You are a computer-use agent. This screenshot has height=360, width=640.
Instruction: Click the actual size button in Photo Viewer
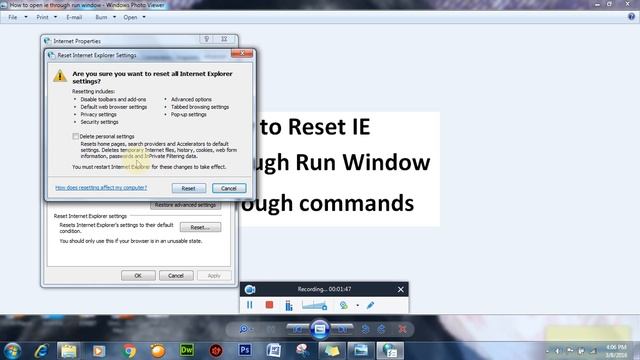[x=271, y=329]
